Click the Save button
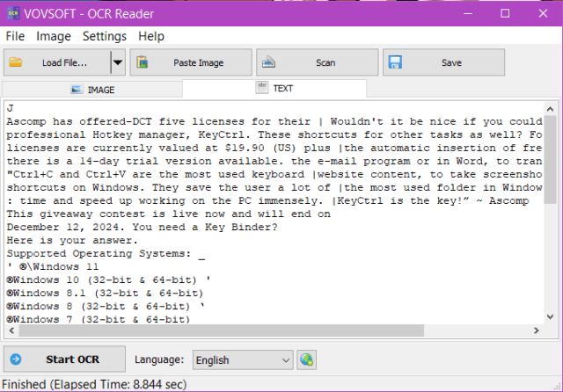 (x=443, y=62)
